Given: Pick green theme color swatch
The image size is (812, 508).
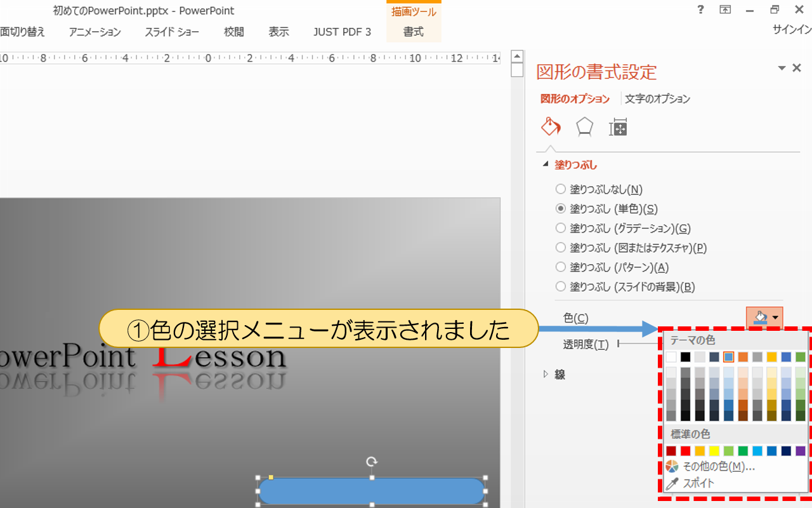Looking at the screenshot, I should 801,357.
